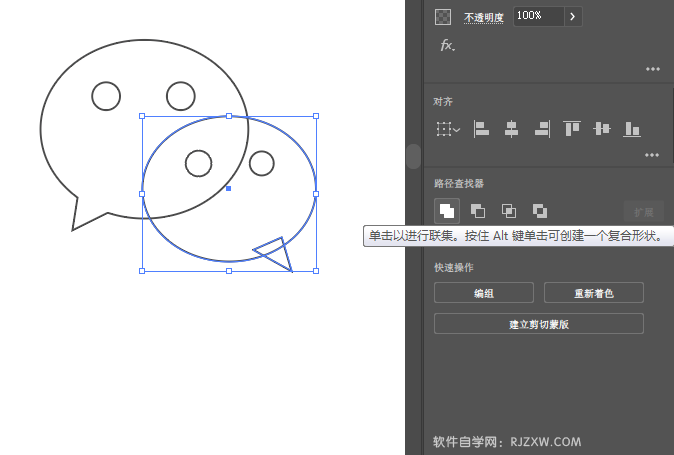Open the fx effects menu
The image size is (674, 455).
(447, 45)
